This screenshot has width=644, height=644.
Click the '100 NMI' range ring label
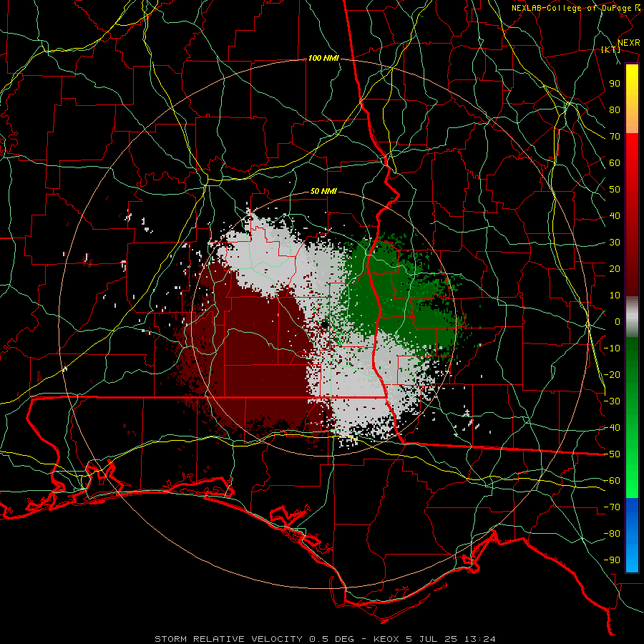click(x=323, y=59)
